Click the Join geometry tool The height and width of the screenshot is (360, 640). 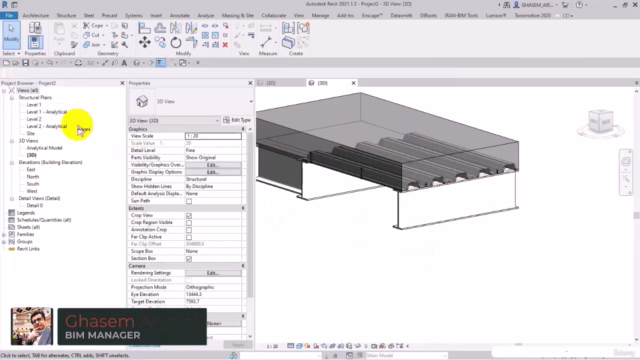click(92, 44)
